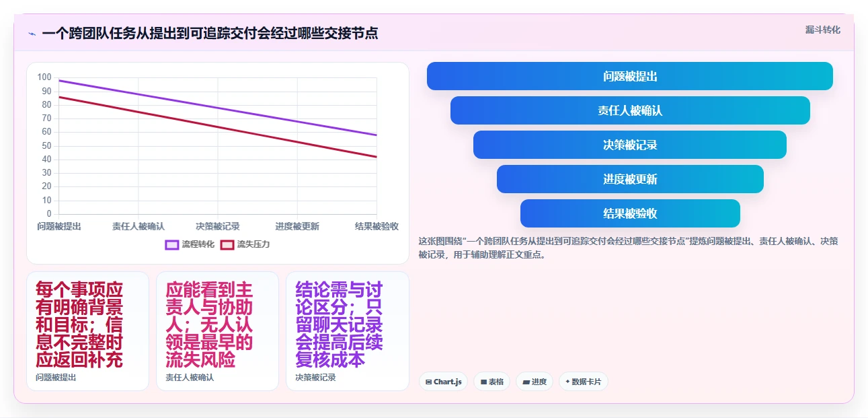Open the card captioned 问题被提出
The height and width of the screenshot is (418, 868).
click(87, 330)
